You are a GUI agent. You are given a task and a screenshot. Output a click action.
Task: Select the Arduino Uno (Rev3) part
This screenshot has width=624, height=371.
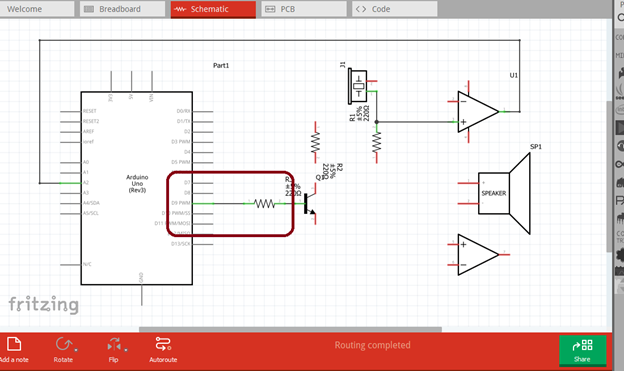[137, 188]
